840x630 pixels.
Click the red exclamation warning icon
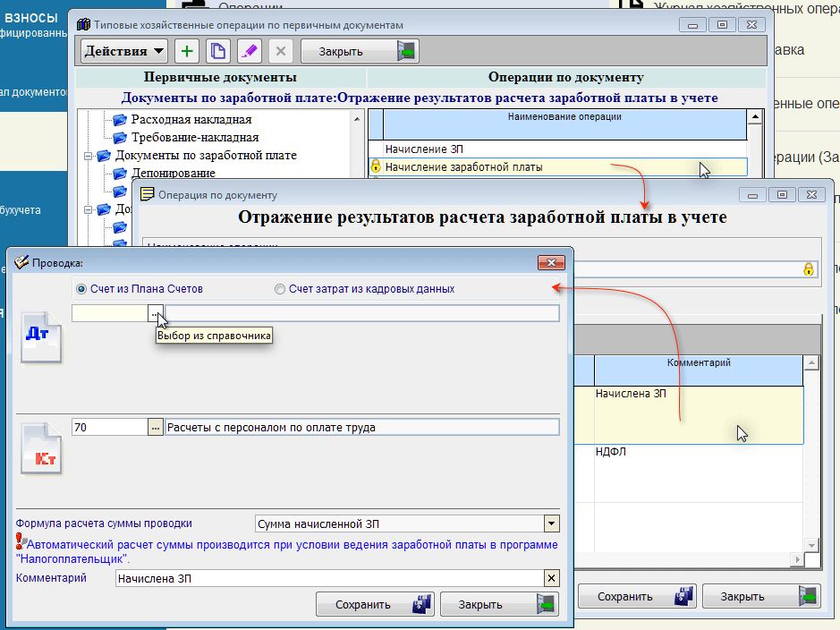tap(20, 541)
